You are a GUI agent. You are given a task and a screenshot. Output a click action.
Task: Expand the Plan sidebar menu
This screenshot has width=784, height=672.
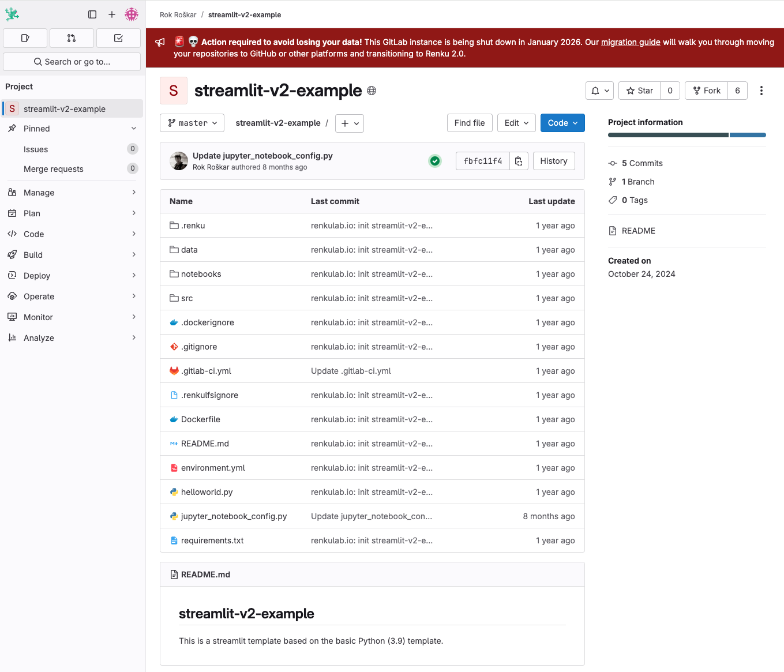[x=72, y=213]
